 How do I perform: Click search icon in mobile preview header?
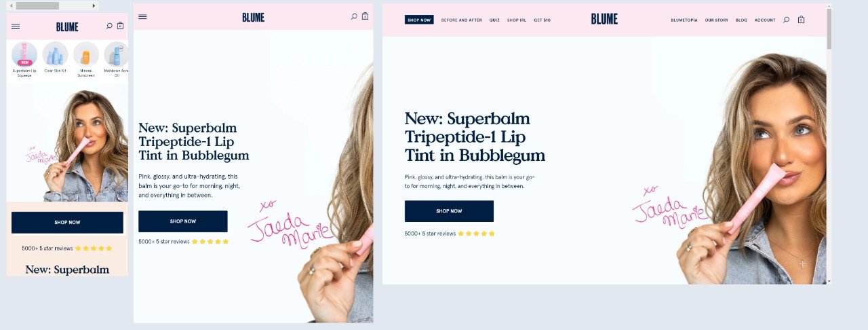tap(109, 26)
